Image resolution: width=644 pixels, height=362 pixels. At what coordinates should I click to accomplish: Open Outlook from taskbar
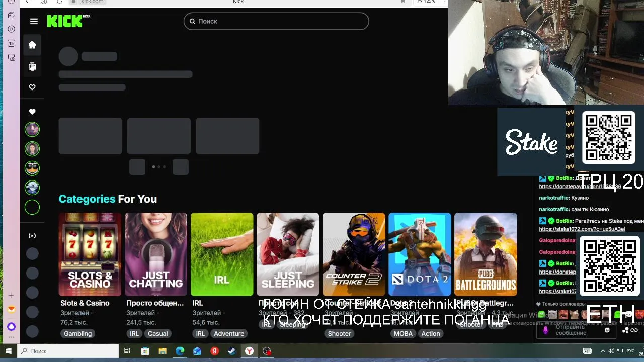click(x=197, y=351)
